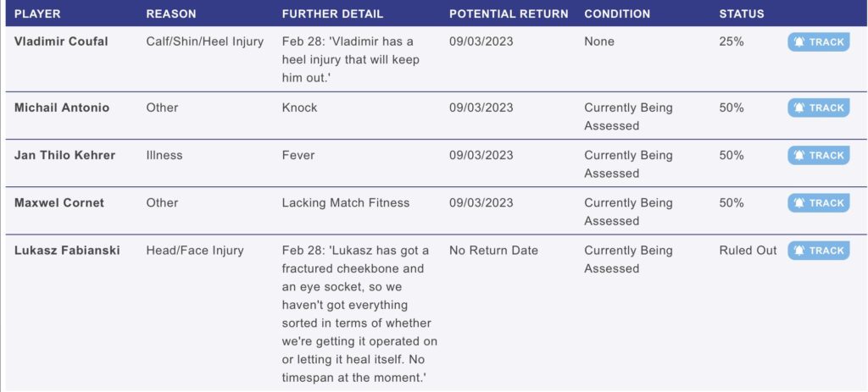Select the PLAYER column header
The image size is (868, 392).
pyautogui.click(x=37, y=14)
